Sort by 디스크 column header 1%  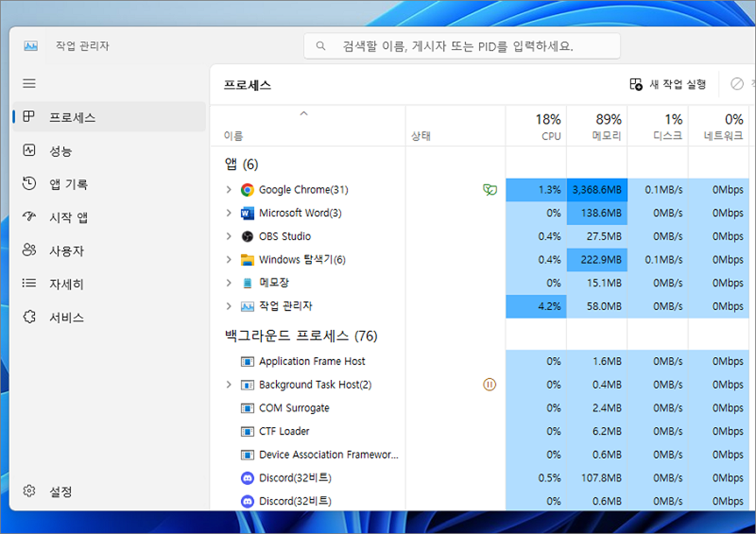pyautogui.click(x=658, y=126)
